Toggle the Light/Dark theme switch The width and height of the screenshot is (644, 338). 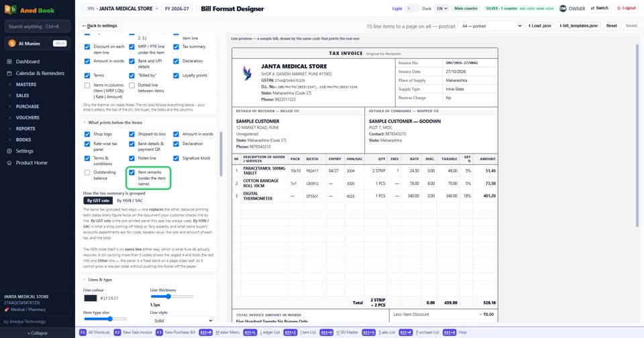click(412, 8)
